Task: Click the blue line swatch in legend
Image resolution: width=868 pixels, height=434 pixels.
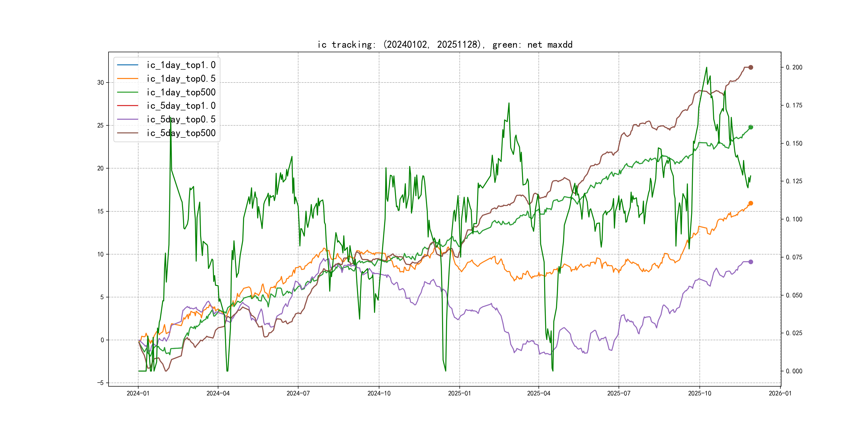Action: 127,65
